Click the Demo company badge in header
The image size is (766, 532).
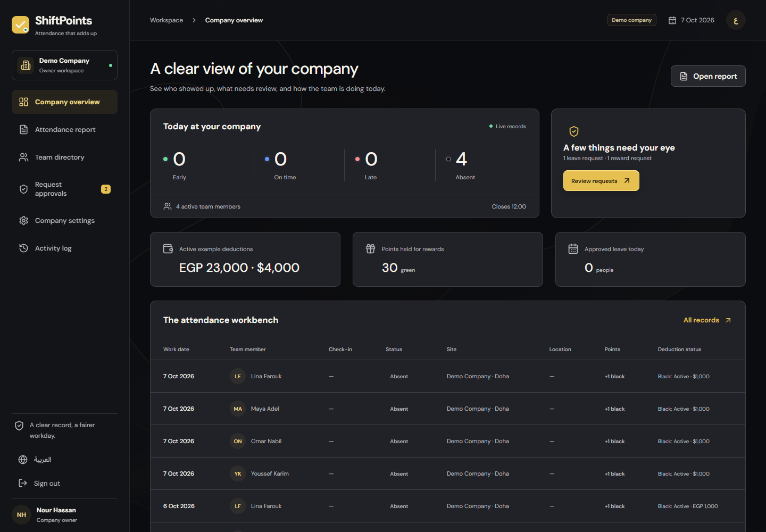[x=632, y=20]
